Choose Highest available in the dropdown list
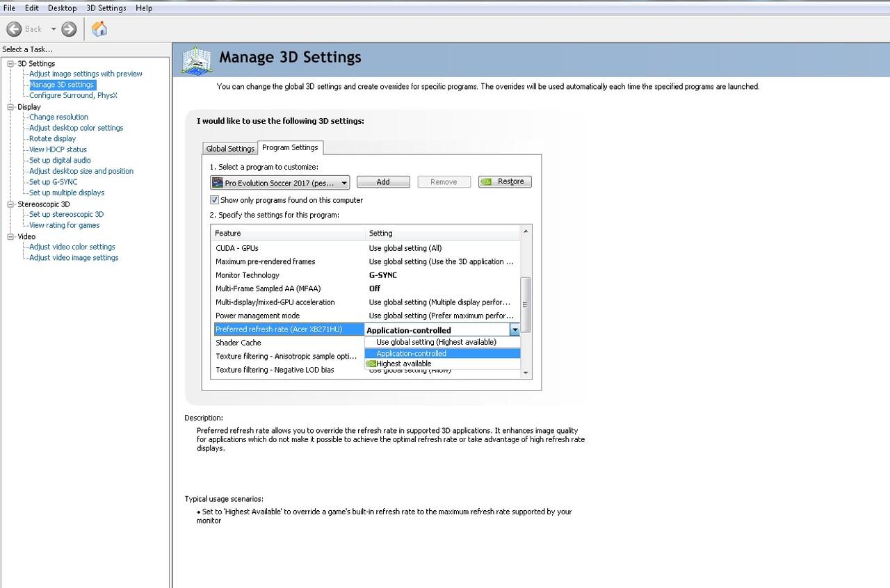The width and height of the screenshot is (890, 588). point(442,364)
